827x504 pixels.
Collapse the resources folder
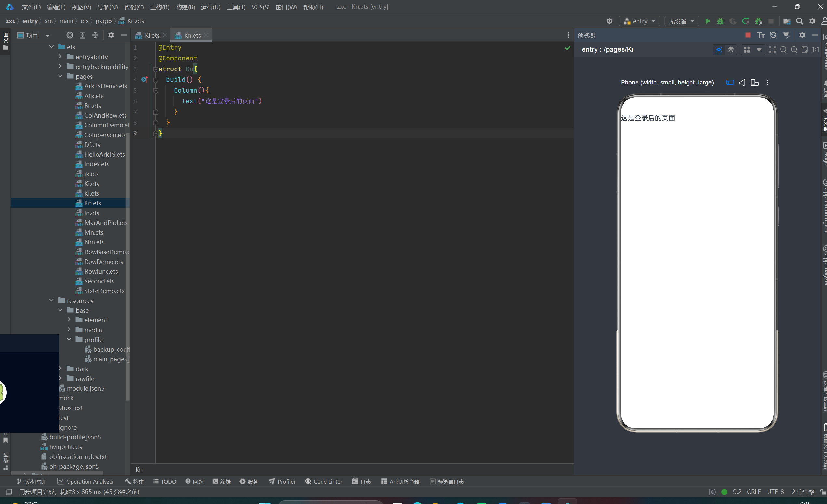52,300
